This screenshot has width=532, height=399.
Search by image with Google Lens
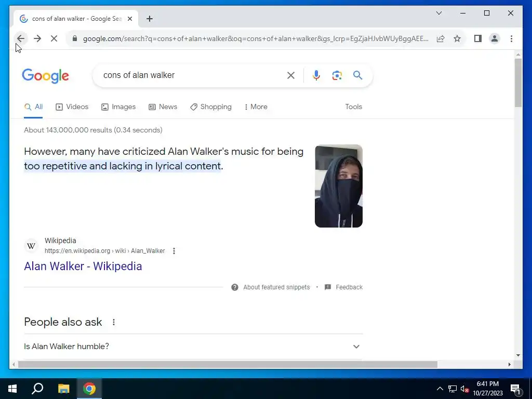point(337,75)
